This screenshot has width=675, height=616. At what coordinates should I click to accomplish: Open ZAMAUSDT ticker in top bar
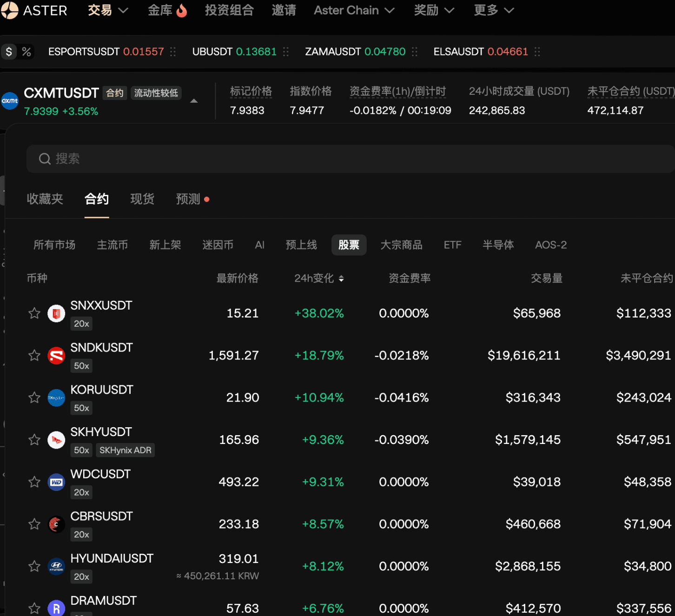(355, 52)
